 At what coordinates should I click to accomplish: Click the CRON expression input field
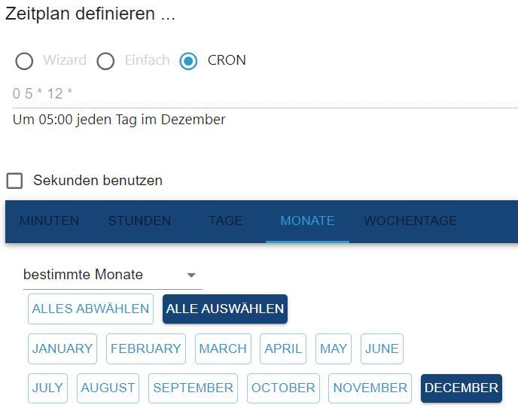point(264,94)
